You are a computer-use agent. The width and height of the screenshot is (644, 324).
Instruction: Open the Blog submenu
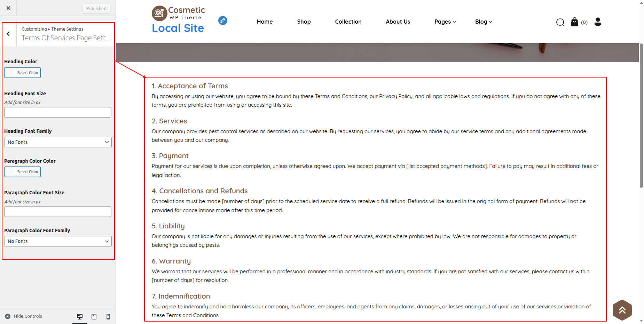484,22
